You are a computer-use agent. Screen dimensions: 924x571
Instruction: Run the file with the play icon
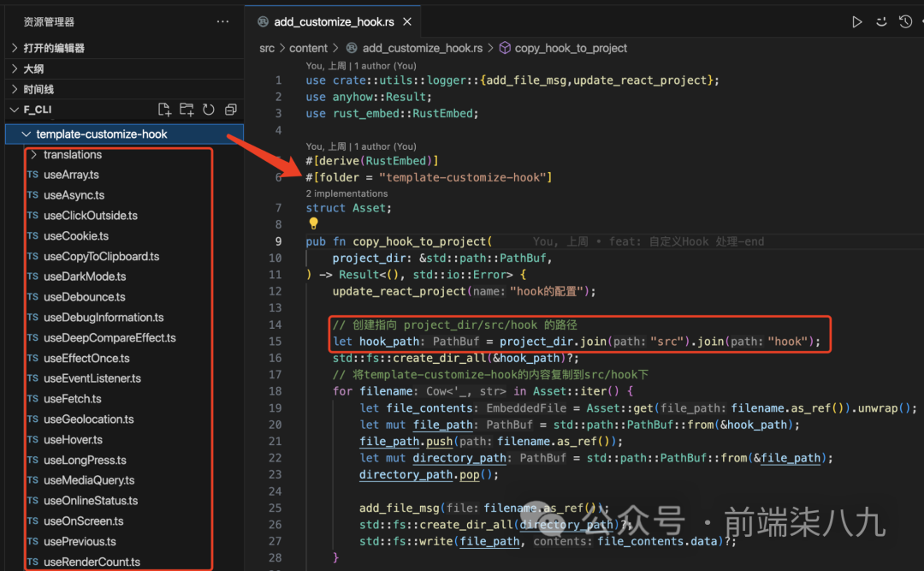(856, 21)
